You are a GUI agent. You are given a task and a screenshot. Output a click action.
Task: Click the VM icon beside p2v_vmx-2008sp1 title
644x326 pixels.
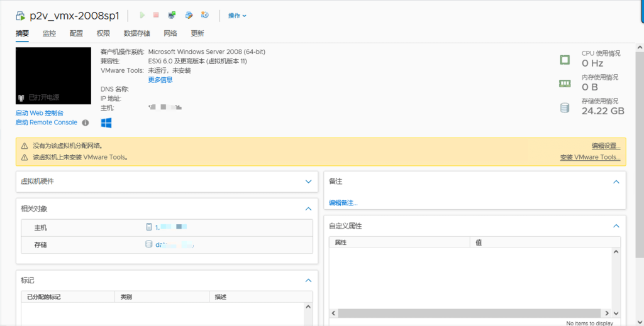click(21, 16)
